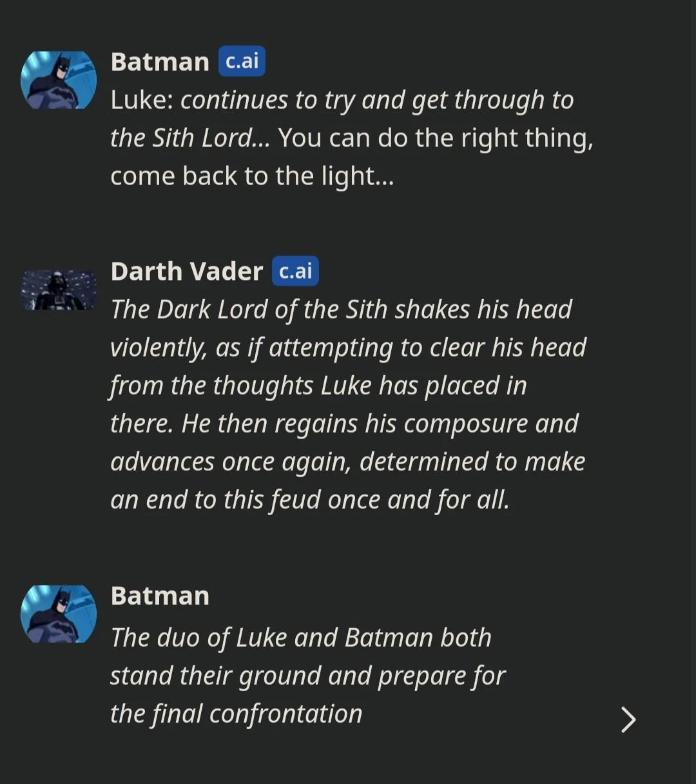Click the Batman name above the first message
Viewport: 696px width, 784px height.
tap(160, 62)
